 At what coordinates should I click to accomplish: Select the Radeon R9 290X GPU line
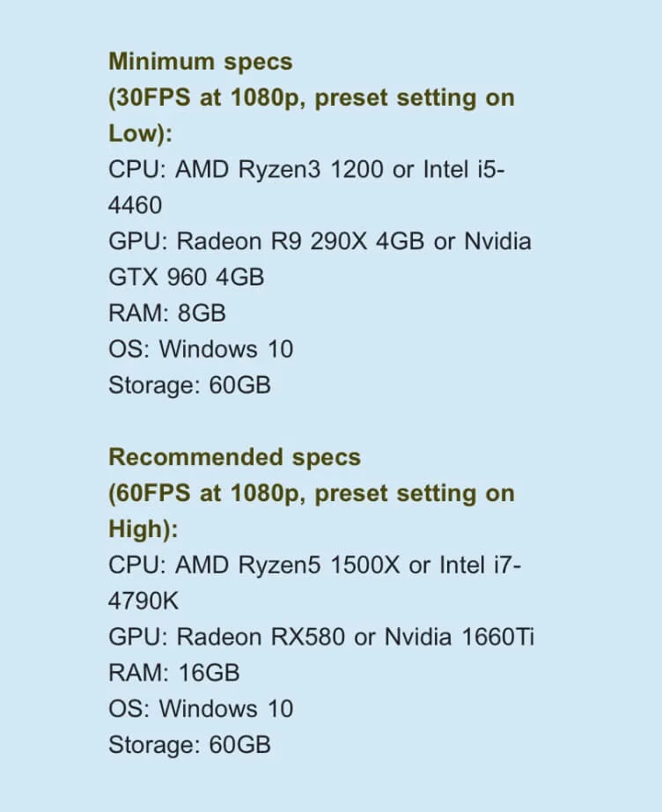pos(320,241)
